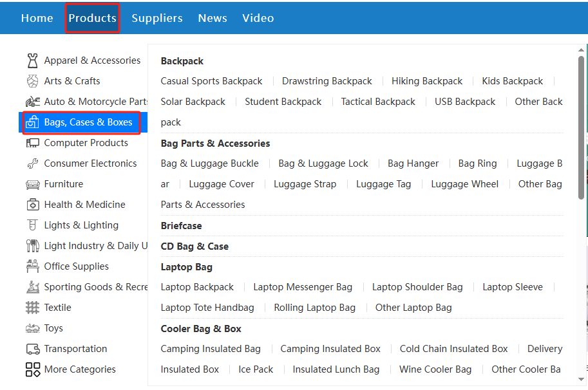Open Bag Hanger link
Viewport: 588px width, 390px height.
tap(413, 163)
